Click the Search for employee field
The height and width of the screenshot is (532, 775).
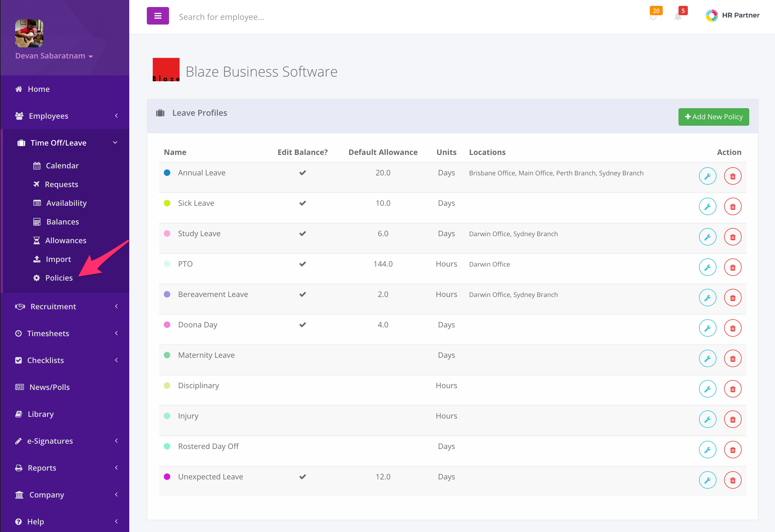tap(221, 17)
